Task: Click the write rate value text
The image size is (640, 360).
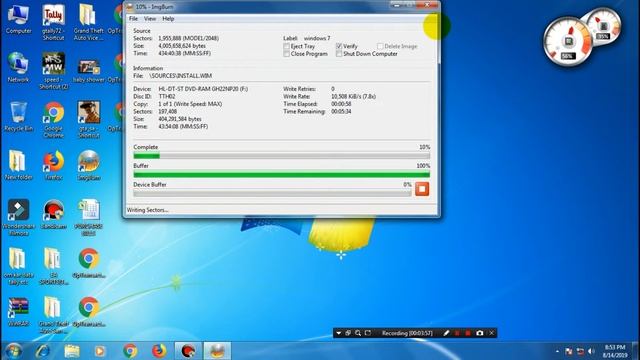Action: [x=353, y=96]
